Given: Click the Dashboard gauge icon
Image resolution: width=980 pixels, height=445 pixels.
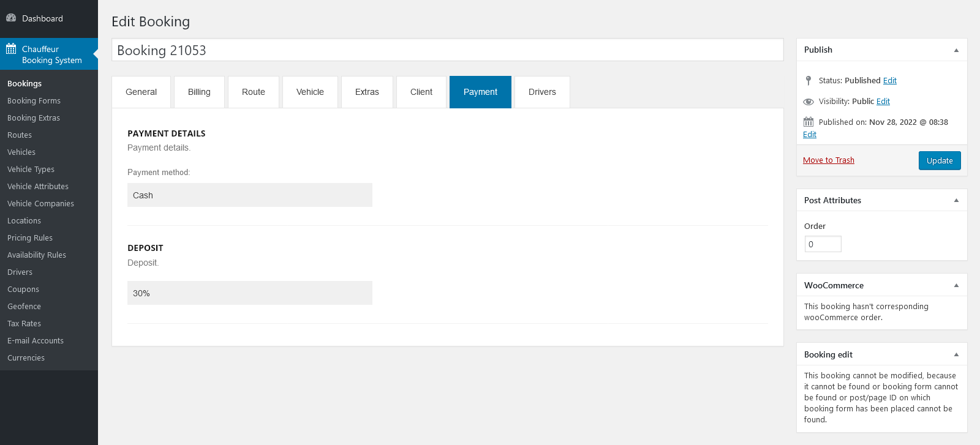Looking at the screenshot, I should pos(11,18).
